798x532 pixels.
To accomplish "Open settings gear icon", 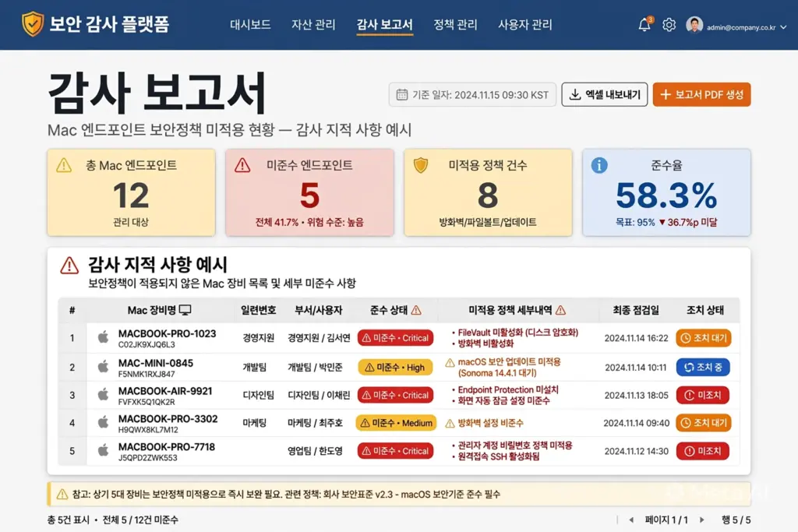I will coord(669,24).
